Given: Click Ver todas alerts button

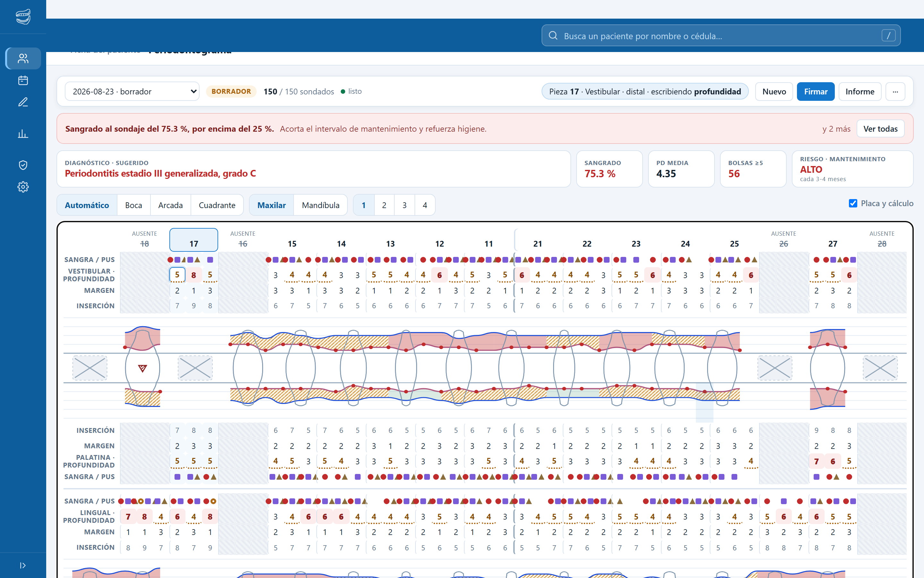Looking at the screenshot, I should [880, 129].
